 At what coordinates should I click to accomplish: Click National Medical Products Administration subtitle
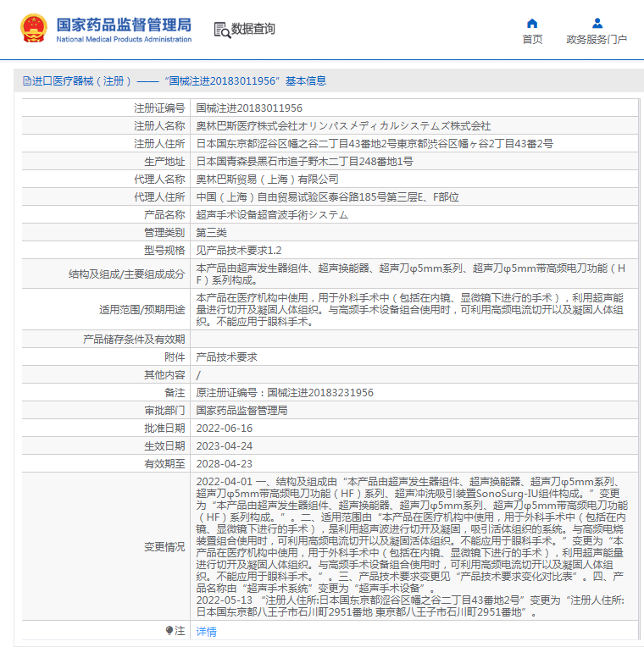point(124,40)
